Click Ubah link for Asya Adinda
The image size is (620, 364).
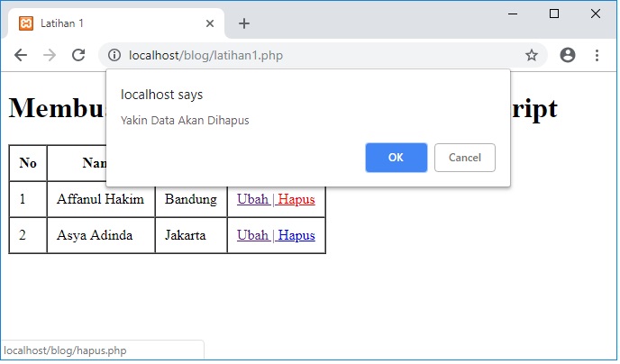(x=252, y=235)
